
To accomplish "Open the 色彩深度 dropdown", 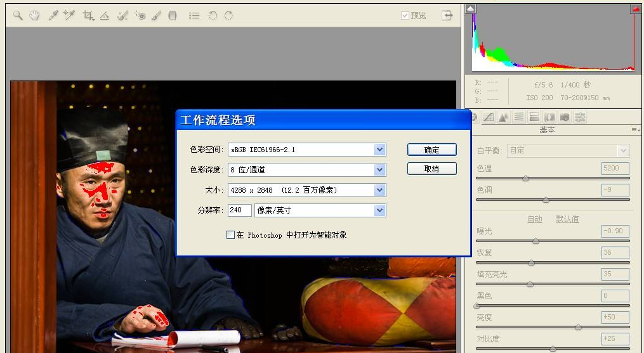I will point(379,170).
